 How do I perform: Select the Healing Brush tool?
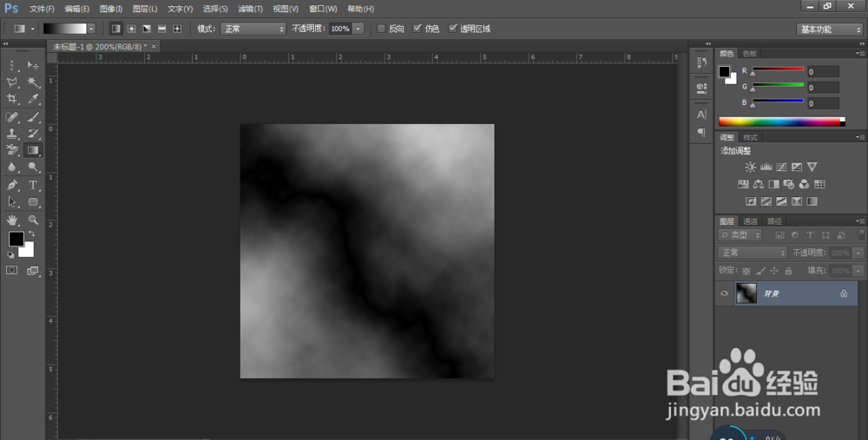[12, 117]
